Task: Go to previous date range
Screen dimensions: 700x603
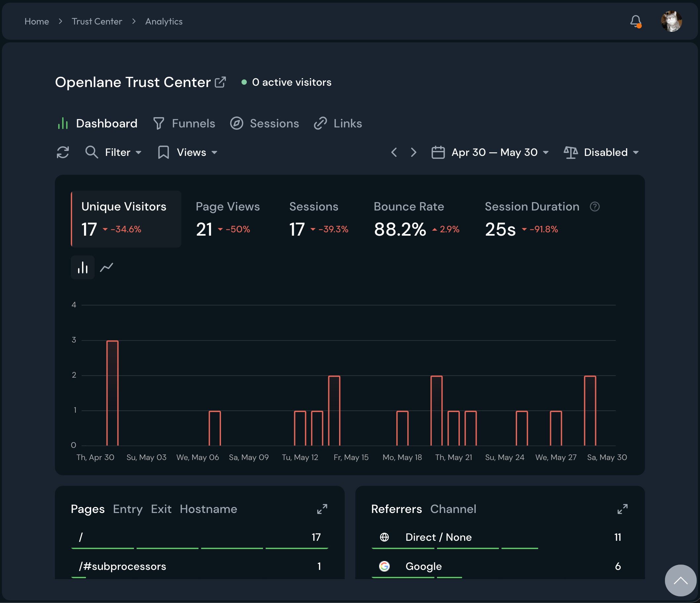Action: [x=394, y=152]
